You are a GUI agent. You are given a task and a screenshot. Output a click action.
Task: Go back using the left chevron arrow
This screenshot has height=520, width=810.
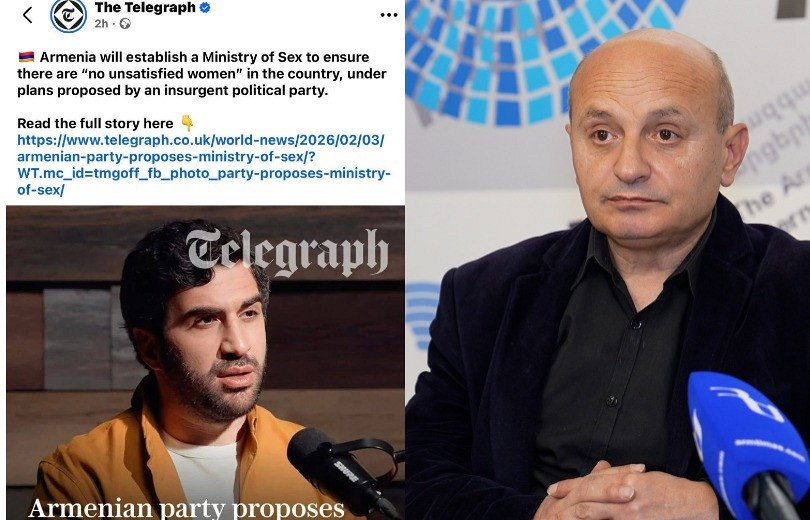pos(28,15)
